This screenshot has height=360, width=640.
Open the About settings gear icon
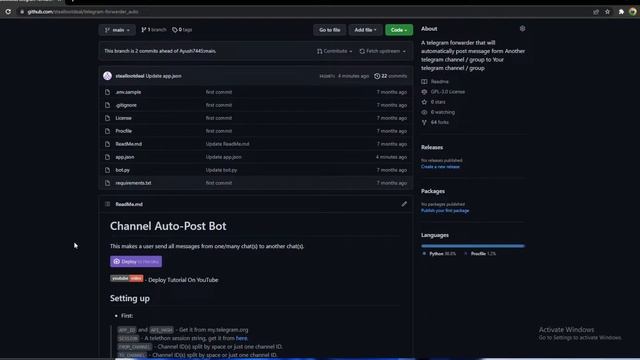(x=522, y=29)
